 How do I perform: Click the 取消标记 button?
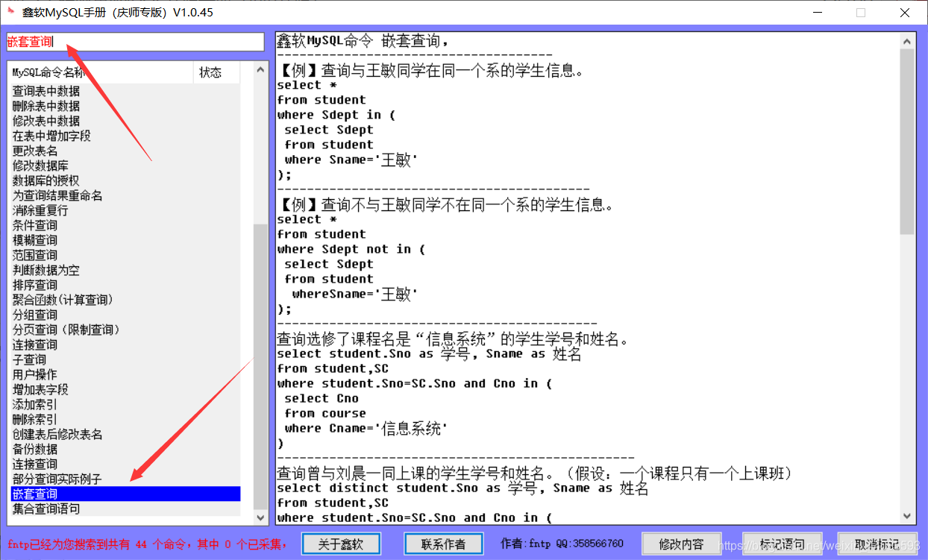pyautogui.click(x=877, y=544)
